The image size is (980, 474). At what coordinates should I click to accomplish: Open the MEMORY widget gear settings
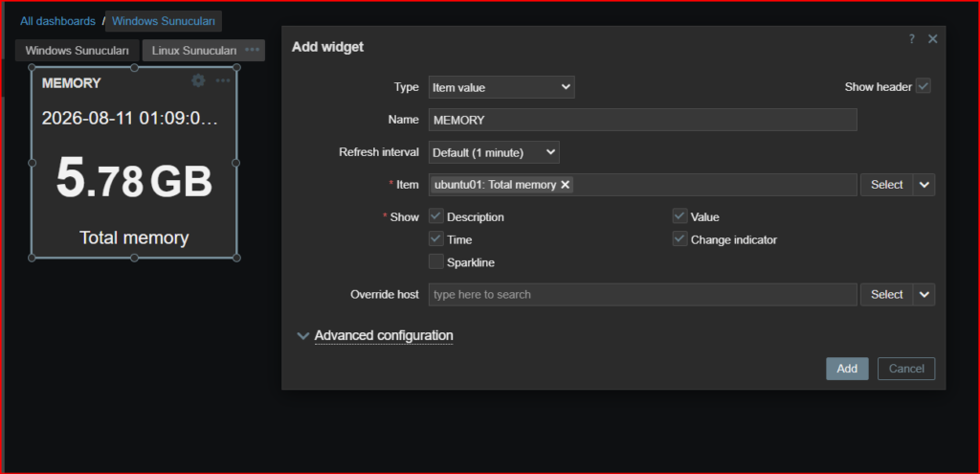pyautogui.click(x=198, y=80)
